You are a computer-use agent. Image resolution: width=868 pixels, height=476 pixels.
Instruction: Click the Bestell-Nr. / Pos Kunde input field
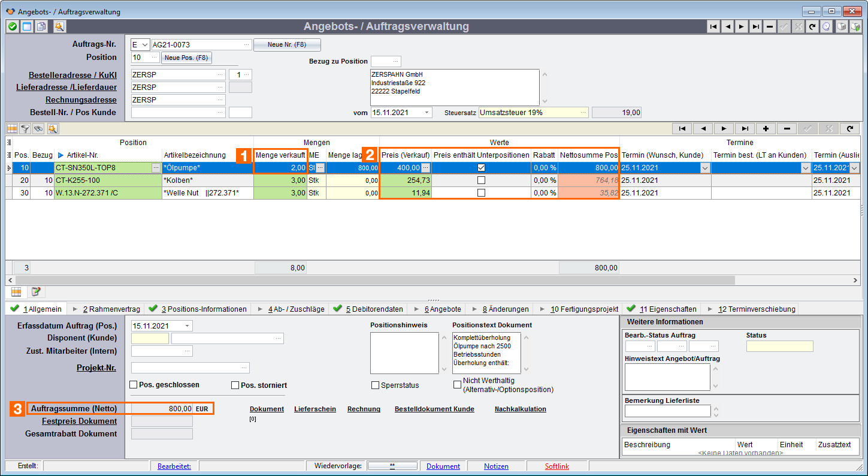click(178, 112)
